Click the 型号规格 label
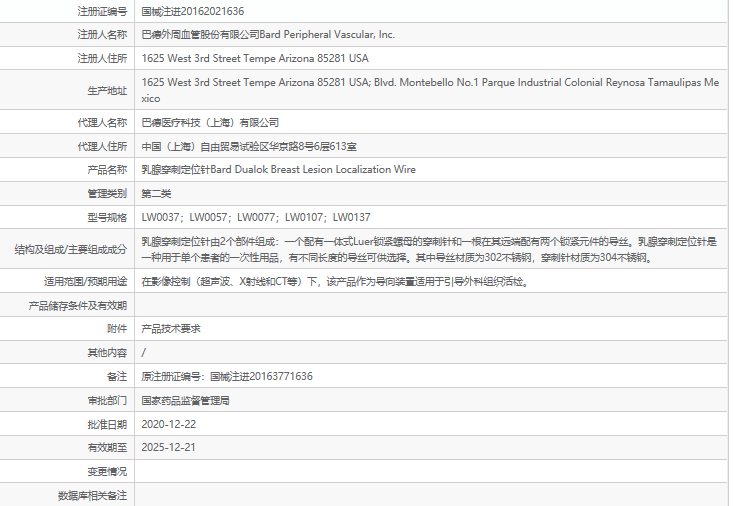 point(107,217)
